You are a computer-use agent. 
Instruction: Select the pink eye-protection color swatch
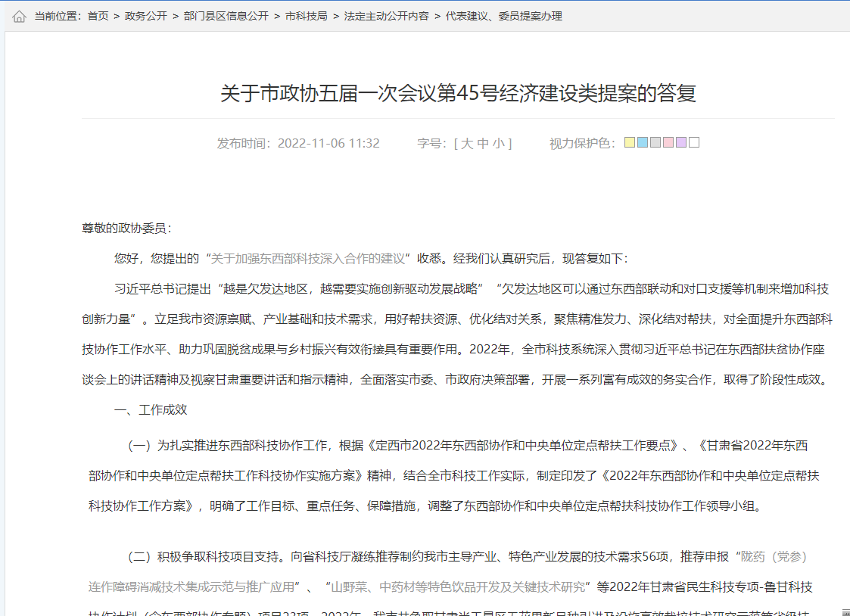point(668,142)
